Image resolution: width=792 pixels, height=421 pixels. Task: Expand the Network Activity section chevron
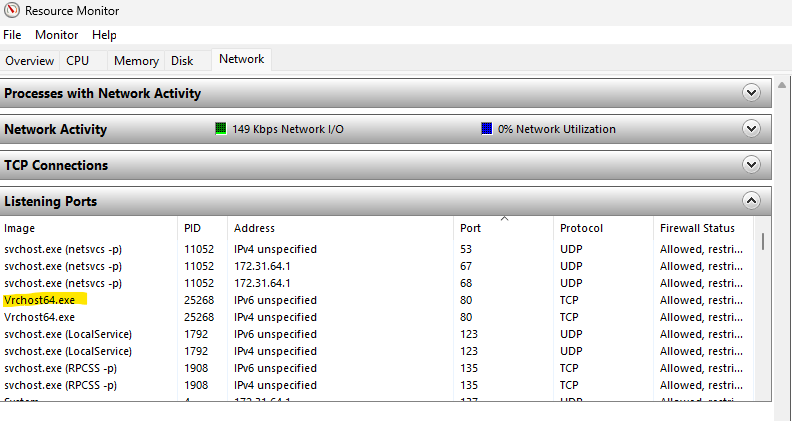point(752,129)
